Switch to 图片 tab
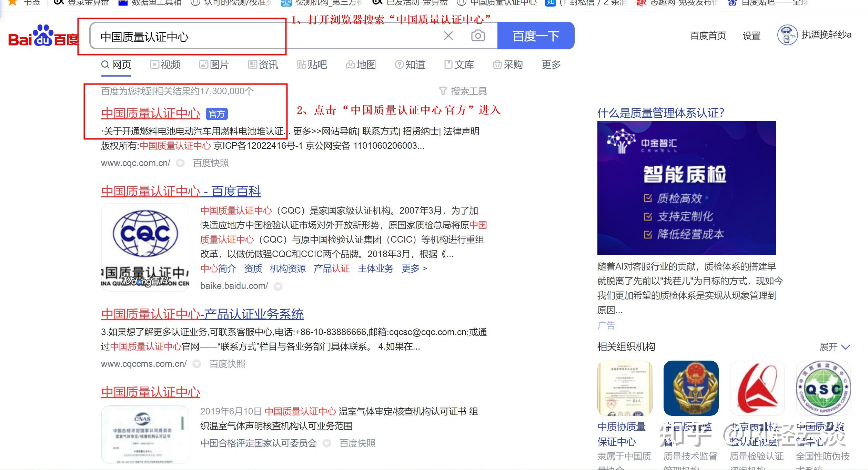Viewport: 868px width, 470px height. click(214, 65)
